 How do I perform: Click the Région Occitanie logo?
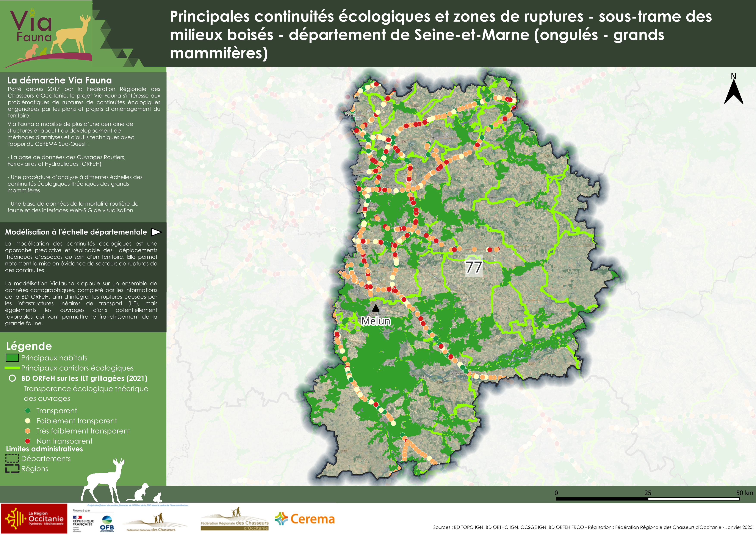coord(34,519)
